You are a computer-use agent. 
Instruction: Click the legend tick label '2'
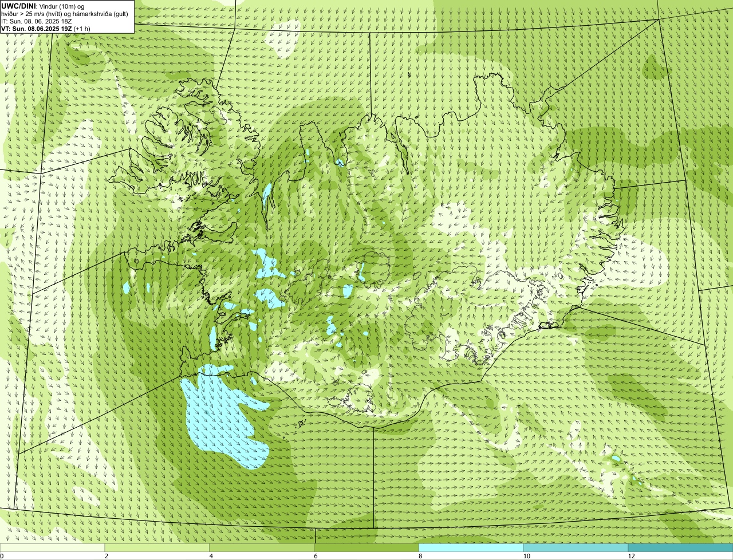[107, 556]
